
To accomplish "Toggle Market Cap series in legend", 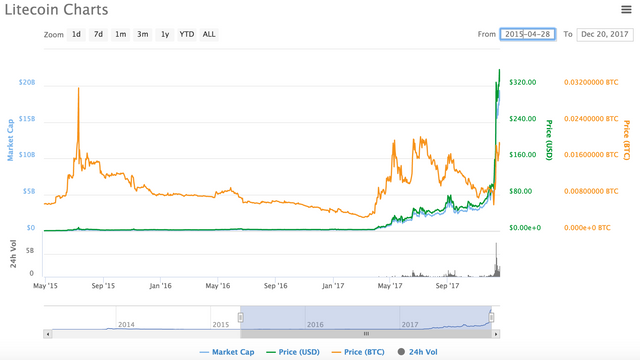I will click(227, 352).
